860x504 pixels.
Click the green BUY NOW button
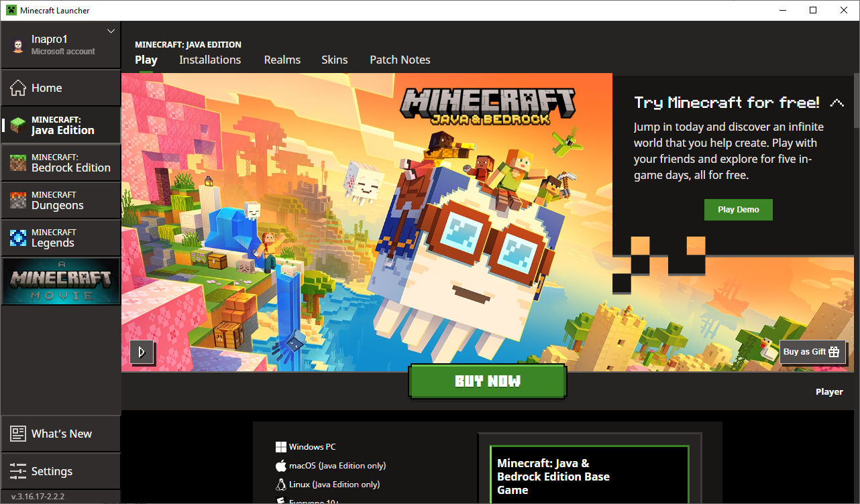[488, 381]
